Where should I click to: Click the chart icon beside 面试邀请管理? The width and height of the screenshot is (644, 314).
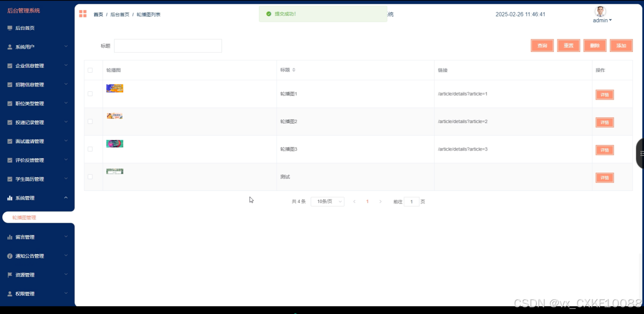click(x=10, y=141)
